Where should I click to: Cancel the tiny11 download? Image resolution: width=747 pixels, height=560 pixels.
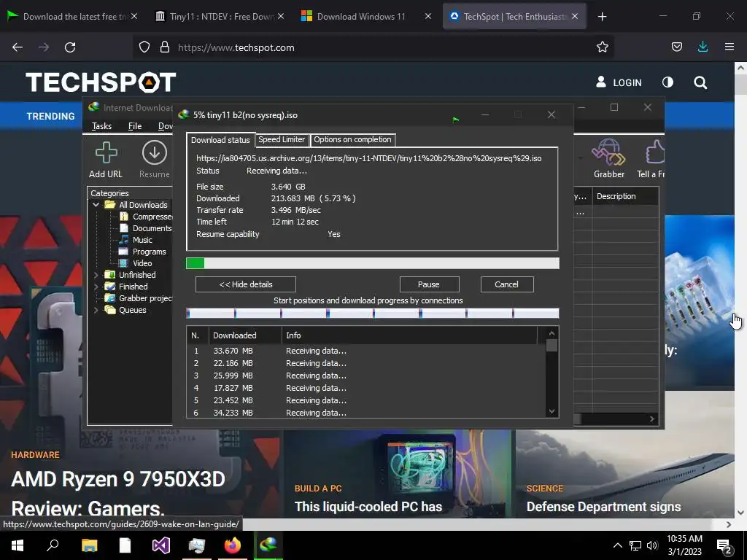click(506, 284)
